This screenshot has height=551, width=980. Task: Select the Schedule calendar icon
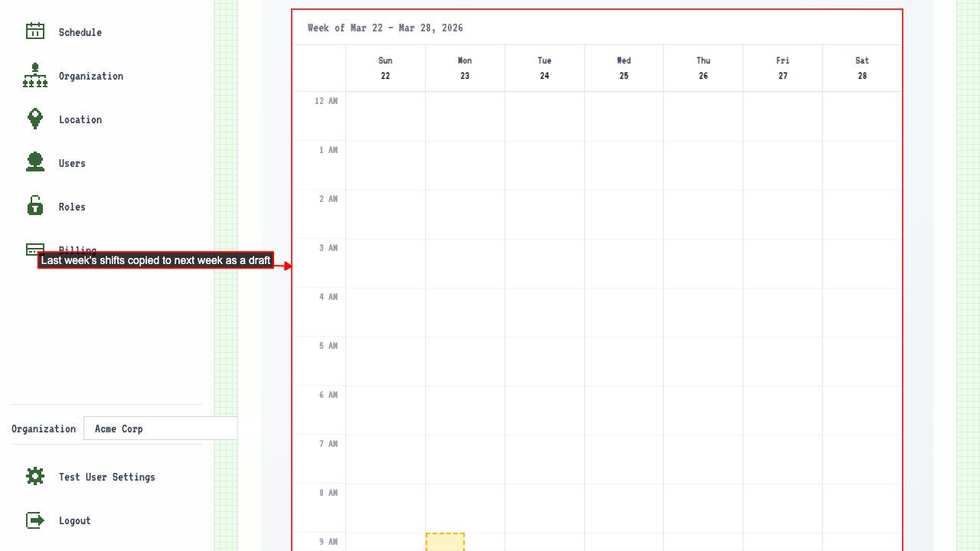[x=34, y=31]
